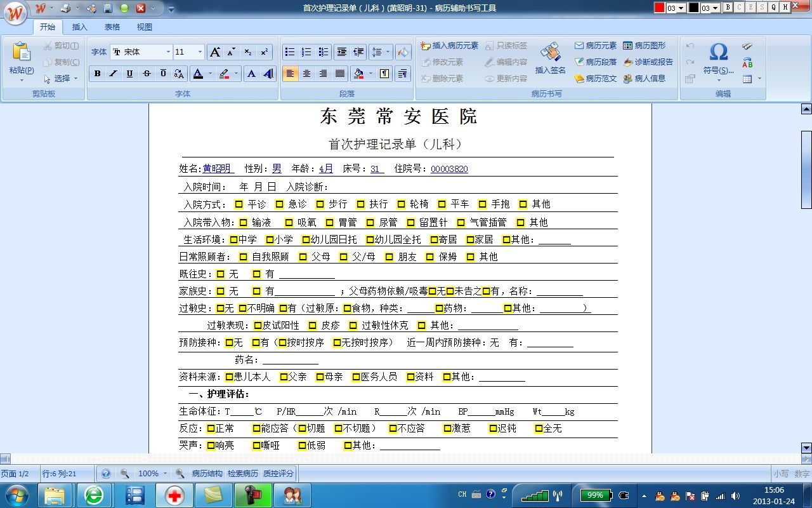Check the 小学 living environment checkbox
The height and width of the screenshot is (508, 812).
(x=270, y=239)
